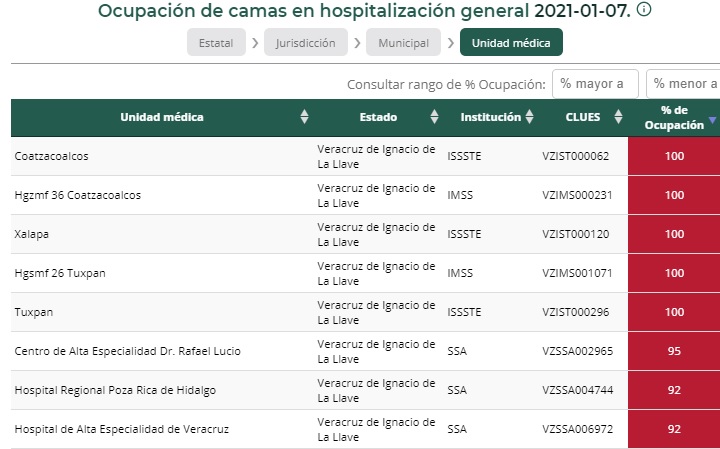The height and width of the screenshot is (449, 720).
Task: Click the red 100 cell for Coatzacoalcos
Action: 674,156
